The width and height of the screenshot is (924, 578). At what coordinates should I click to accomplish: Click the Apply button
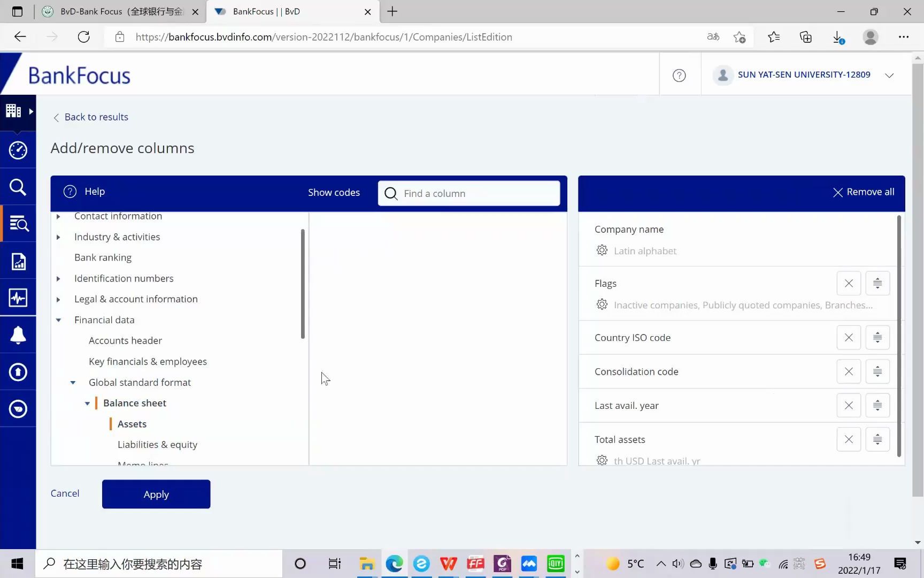[156, 494]
